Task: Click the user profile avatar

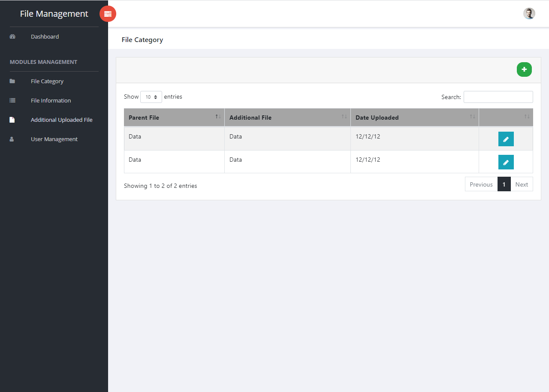Action: [529, 13]
